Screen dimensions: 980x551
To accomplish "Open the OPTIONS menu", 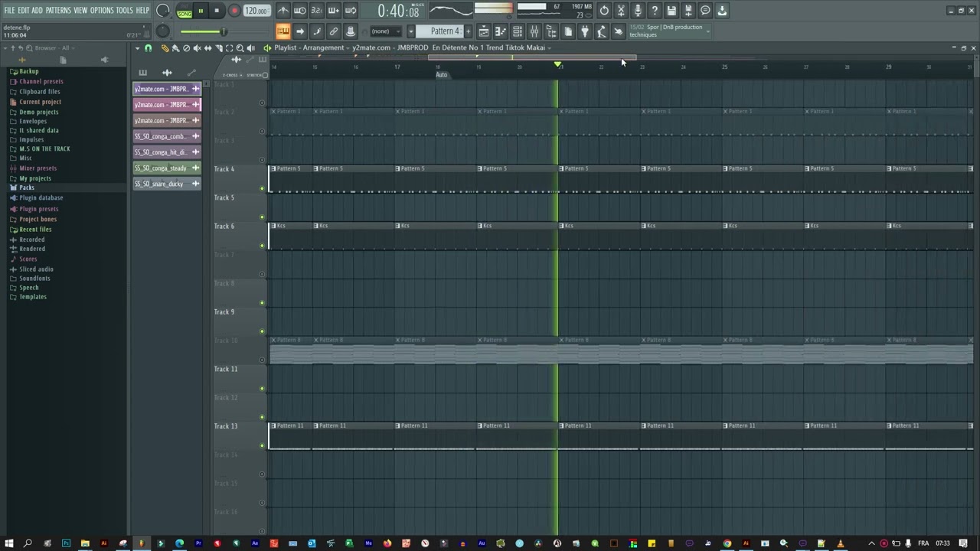I will tap(102, 10).
